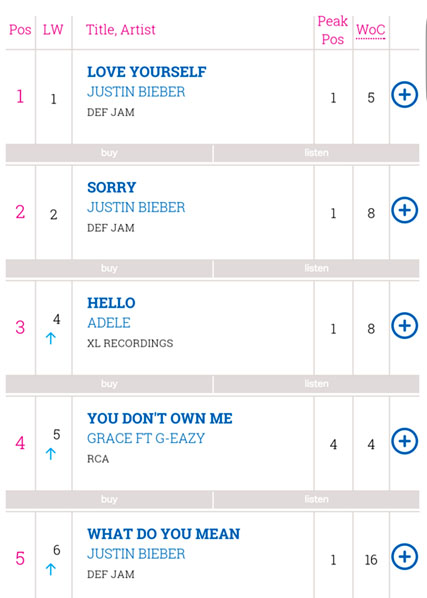Image resolution: width=427 pixels, height=598 pixels.
Task: Listen to Hello by Adele
Action: click(x=316, y=384)
